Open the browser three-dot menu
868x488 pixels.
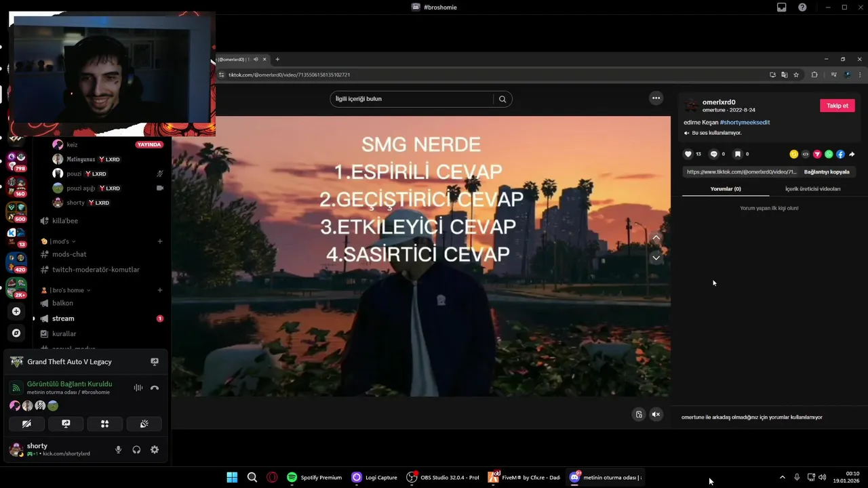(x=861, y=75)
